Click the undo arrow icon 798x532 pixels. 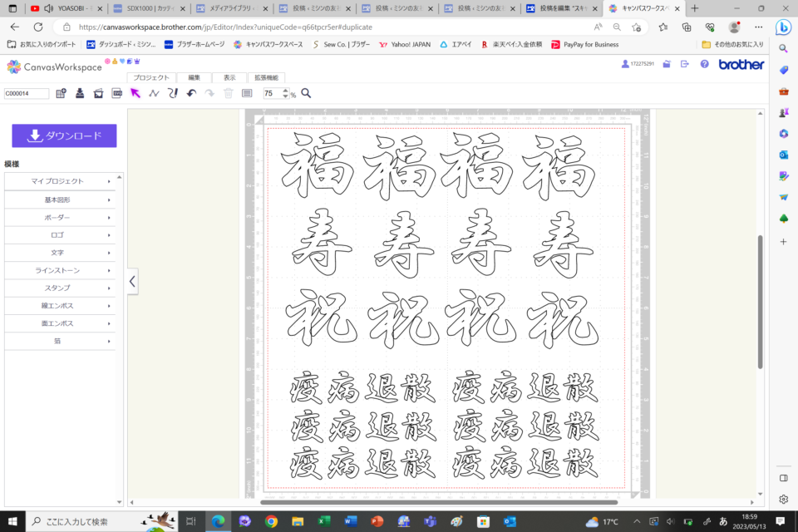click(191, 93)
